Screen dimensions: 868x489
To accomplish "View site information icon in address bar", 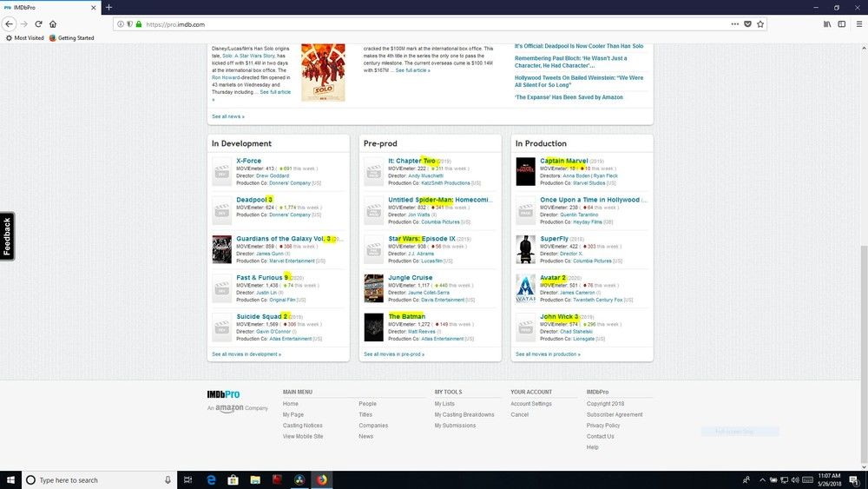I will (x=120, y=24).
